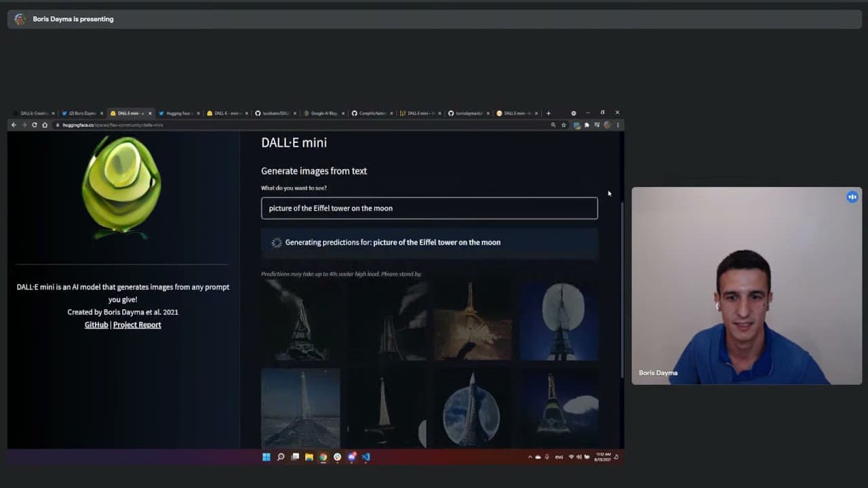Open Task View on the taskbar

coord(295,457)
